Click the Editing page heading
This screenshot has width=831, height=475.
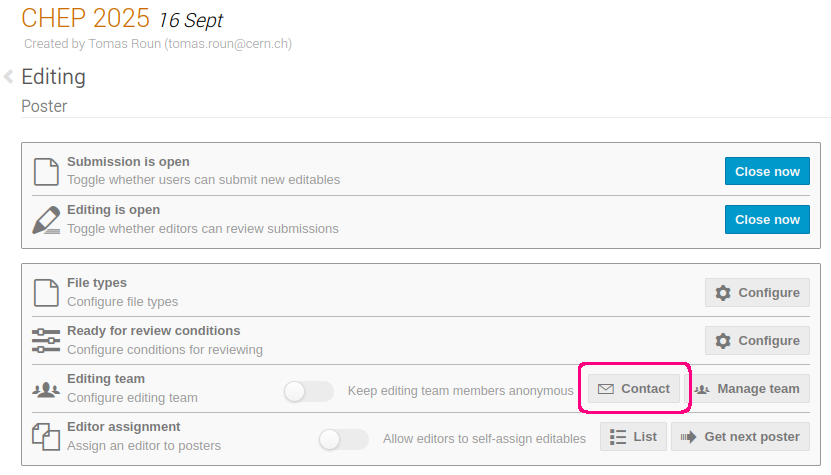tap(54, 77)
